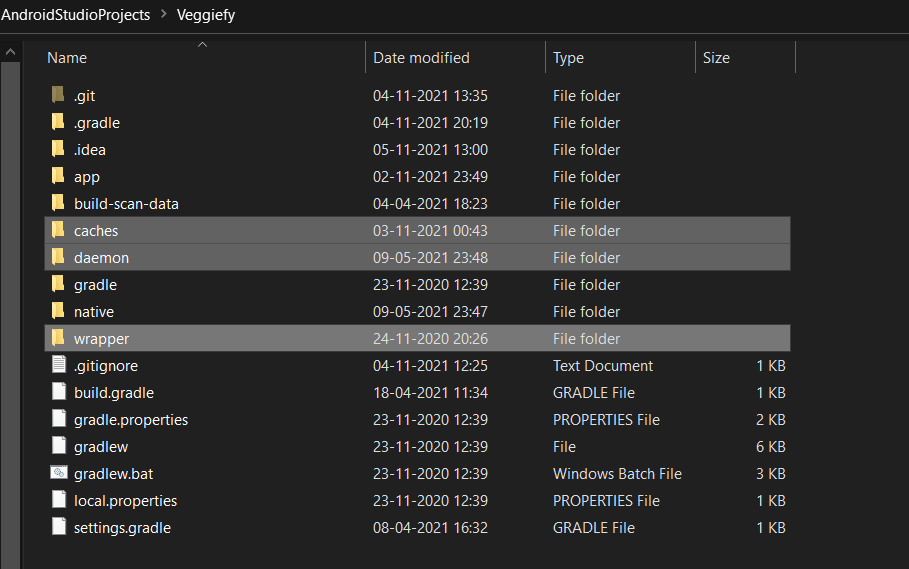
Task: Click Veggiefy in the address breadcrumb
Action: point(206,14)
